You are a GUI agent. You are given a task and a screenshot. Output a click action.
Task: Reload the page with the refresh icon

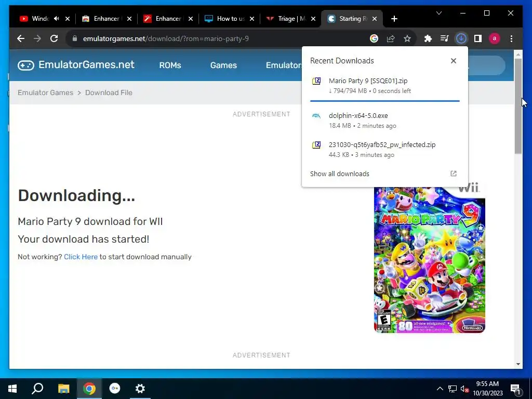click(x=54, y=38)
